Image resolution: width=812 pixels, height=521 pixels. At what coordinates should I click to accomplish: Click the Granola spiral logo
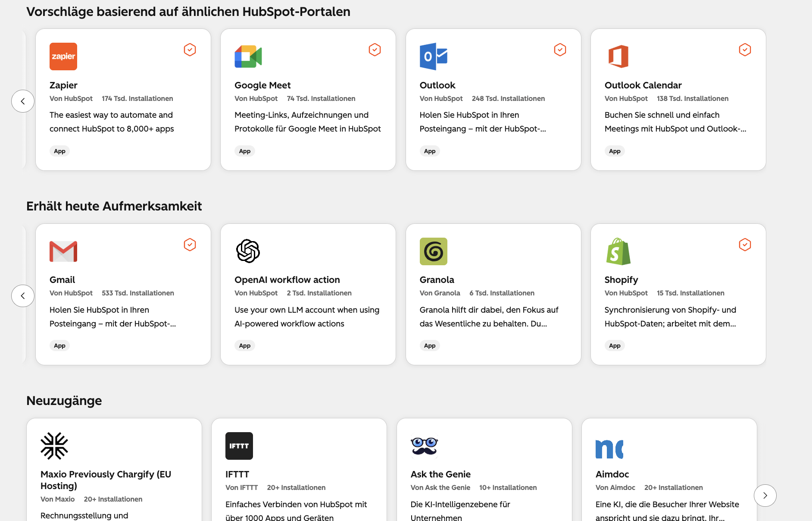point(434,251)
